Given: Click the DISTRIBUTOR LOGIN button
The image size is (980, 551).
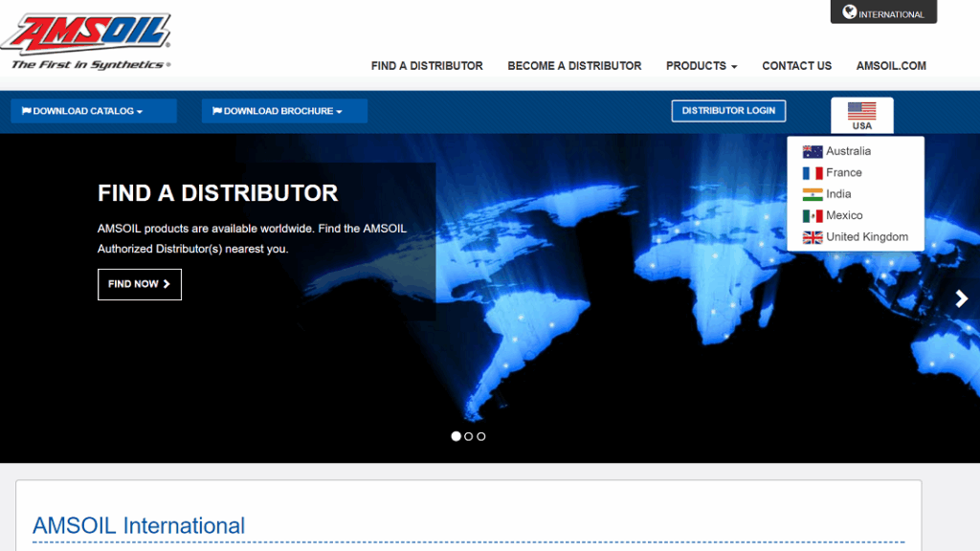Looking at the screenshot, I should coord(727,110).
